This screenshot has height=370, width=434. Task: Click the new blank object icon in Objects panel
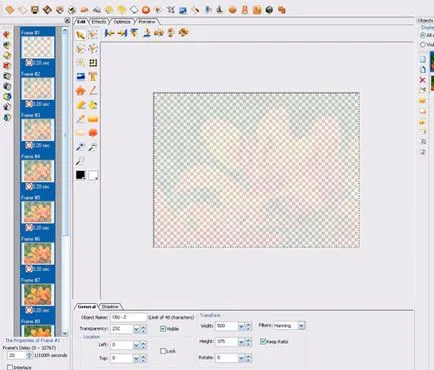click(423, 59)
